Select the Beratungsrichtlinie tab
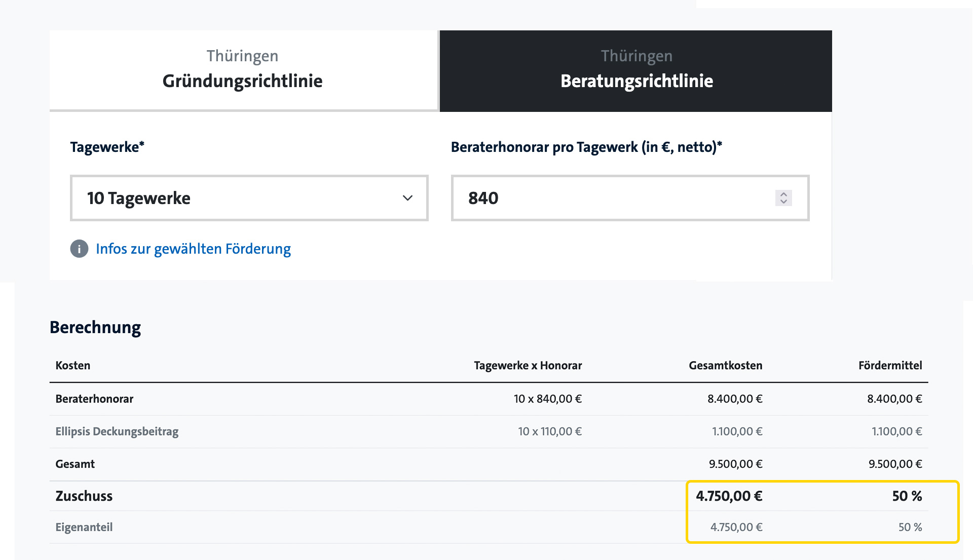The width and height of the screenshot is (973, 560). pyautogui.click(x=635, y=71)
